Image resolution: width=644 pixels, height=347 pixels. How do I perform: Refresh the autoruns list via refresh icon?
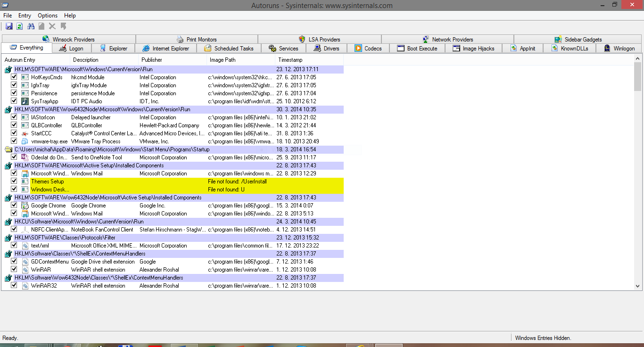click(19, 26)
